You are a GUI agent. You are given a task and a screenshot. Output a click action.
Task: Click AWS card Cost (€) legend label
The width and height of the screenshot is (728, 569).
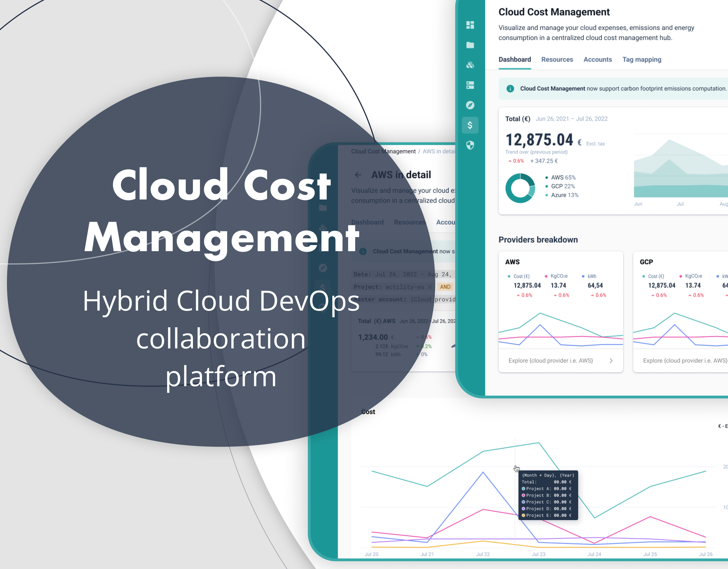tap(521, 276)
